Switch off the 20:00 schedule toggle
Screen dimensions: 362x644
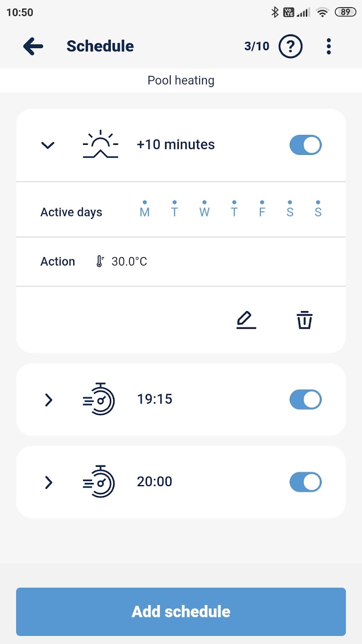click(305, 482)
